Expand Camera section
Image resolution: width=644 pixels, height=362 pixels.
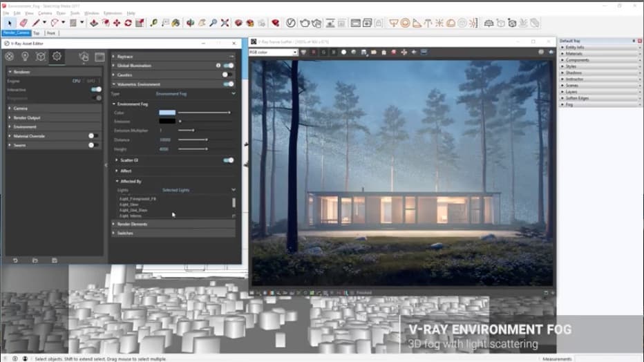click(54, 108)
